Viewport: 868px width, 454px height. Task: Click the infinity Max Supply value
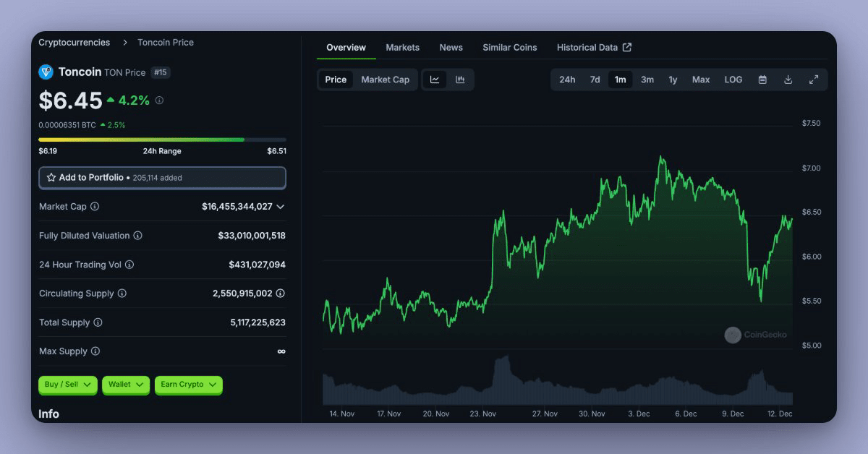point(281,351)
